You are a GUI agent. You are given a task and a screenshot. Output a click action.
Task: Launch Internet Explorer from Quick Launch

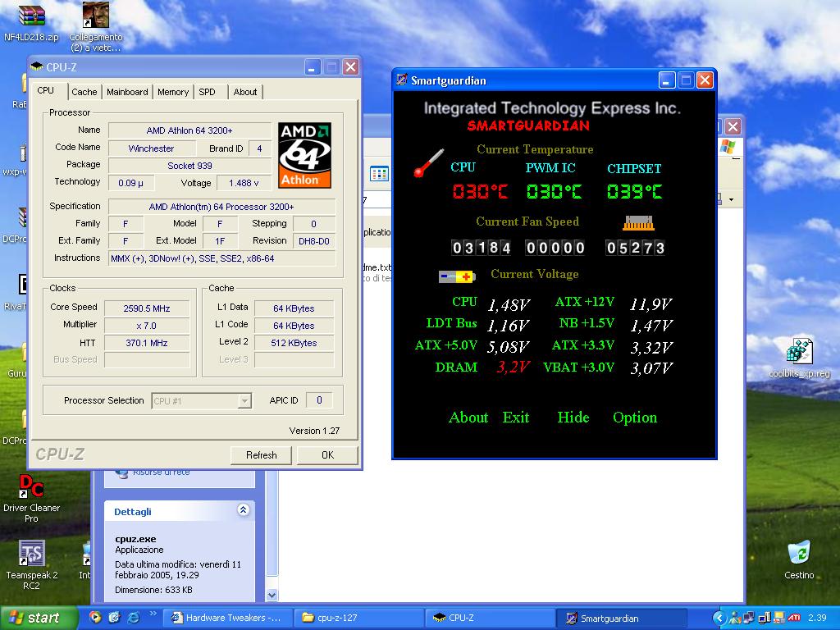click(134, 618)
